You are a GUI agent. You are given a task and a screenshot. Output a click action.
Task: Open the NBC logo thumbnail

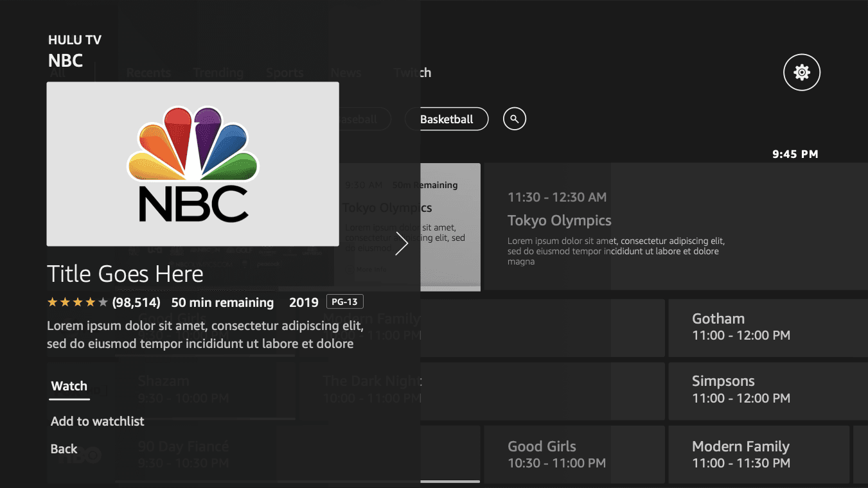click(193, 164)
